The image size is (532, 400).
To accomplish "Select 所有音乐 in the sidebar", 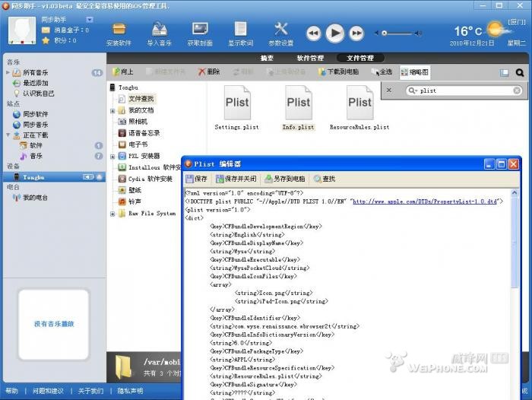I will pos(35,73).
